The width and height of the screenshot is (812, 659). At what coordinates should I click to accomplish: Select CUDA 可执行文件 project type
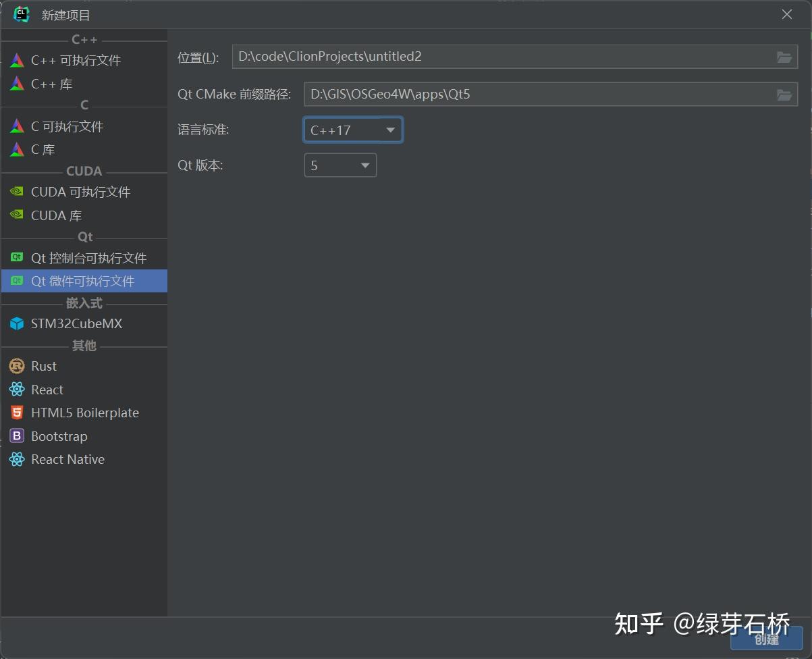click(84, 192)
